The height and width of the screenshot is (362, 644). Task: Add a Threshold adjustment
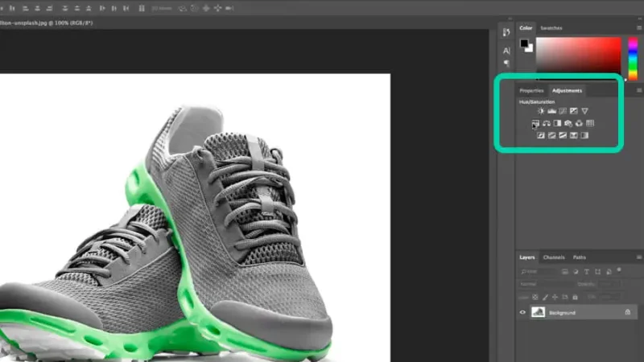tap(563, 135)
